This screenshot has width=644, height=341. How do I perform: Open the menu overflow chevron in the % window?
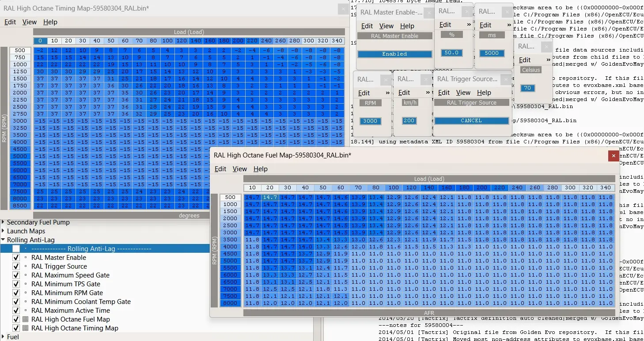[x=469, y=25]
